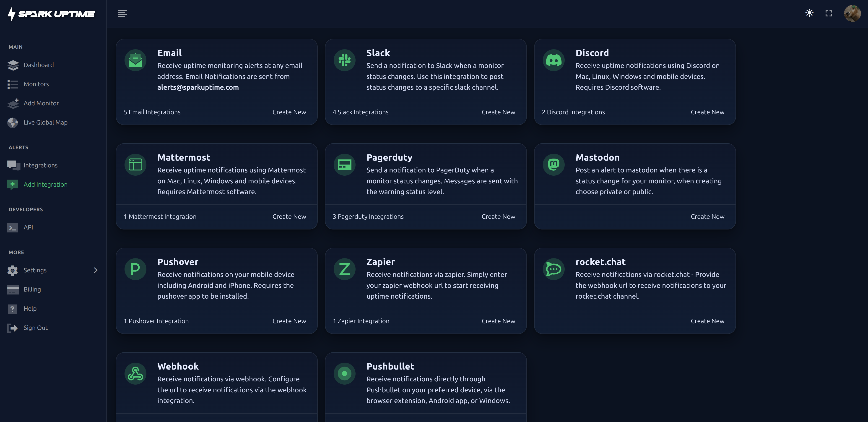Click the rocket.chat speech bubble icon
The image size is (868, 422).
pyautogui.click(x=553, y=269)
